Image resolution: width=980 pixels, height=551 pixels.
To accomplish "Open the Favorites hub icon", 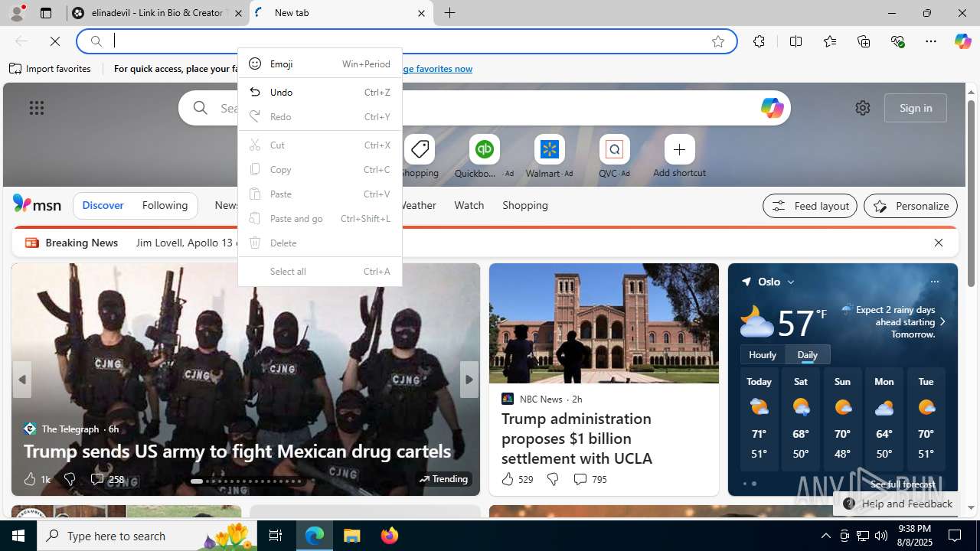I will (830, 41).
